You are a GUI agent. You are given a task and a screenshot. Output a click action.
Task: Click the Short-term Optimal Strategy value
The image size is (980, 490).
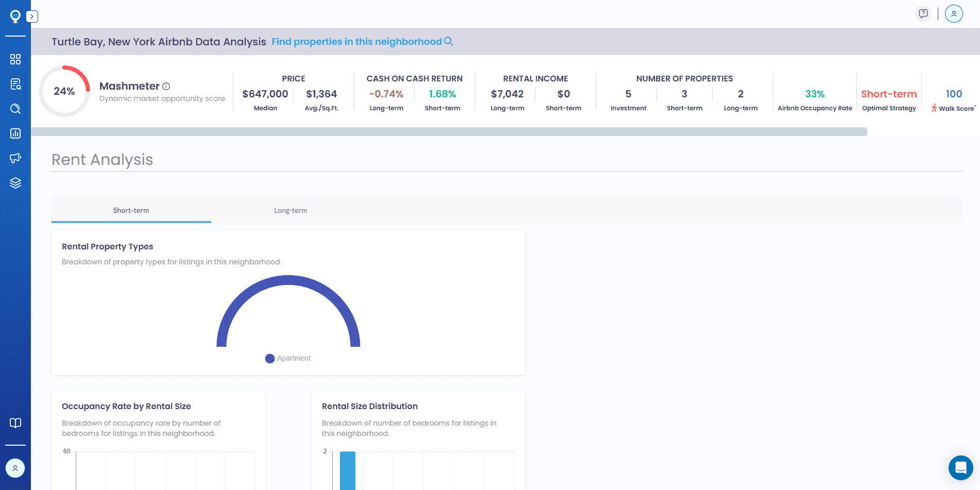point(889,94)
